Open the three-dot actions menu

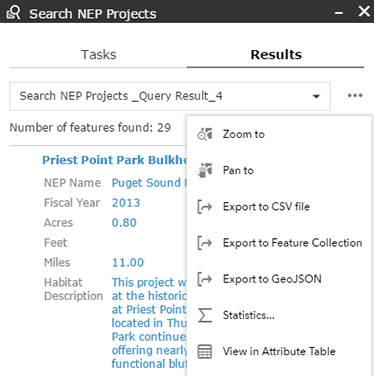(355, 96)
